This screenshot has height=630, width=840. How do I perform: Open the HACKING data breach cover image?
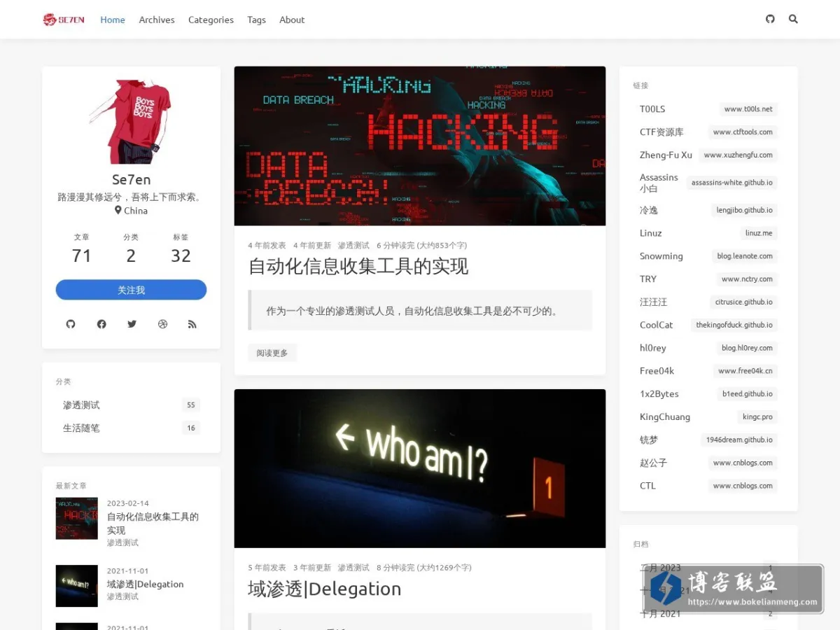coord(420,146)
